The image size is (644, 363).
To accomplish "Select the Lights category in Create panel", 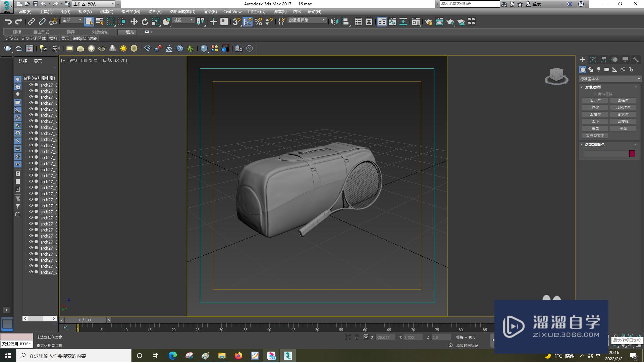I will point(599,69).
